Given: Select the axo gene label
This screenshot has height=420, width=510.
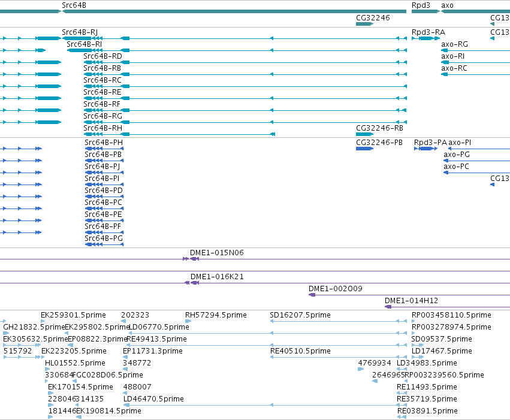Looking at the screenshot, I should [x=447, y=5].
